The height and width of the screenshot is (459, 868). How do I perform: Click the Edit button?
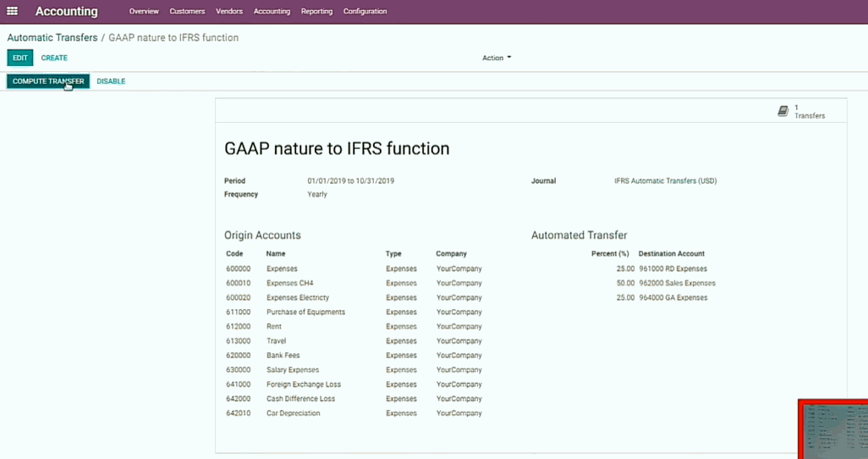coord(20,58)
